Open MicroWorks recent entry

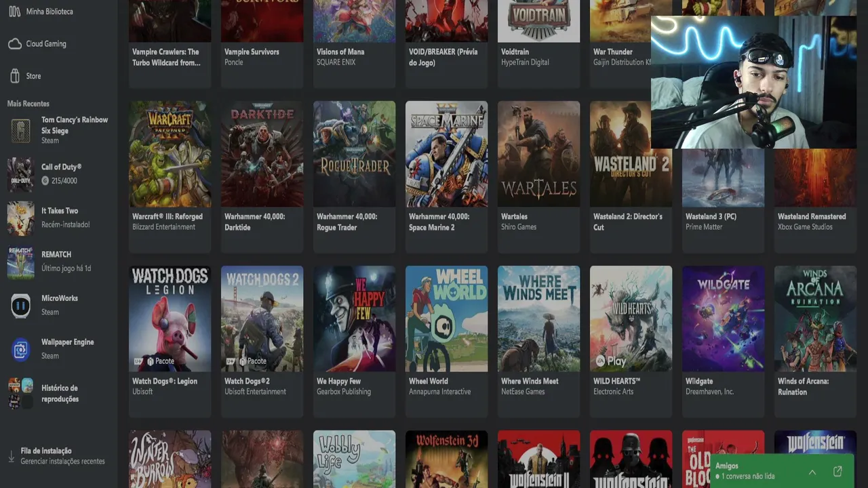click(x=60, y=305)
